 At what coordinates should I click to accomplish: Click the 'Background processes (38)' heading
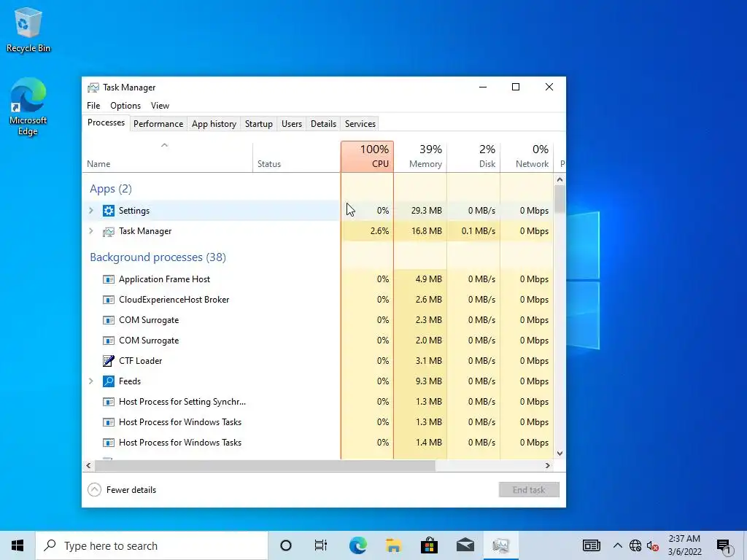(x=158, y=257)
